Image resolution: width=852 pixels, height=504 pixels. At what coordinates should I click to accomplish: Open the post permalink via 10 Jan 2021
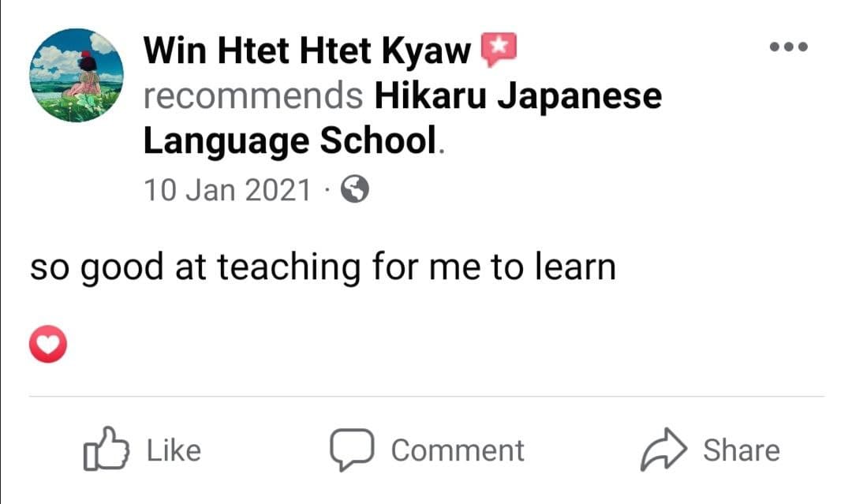[227, 189]
